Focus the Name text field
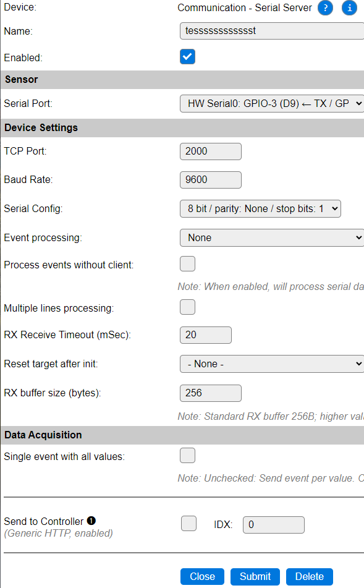Image resolution: width=364 pixels, height=588 pixels. [272, 31]
